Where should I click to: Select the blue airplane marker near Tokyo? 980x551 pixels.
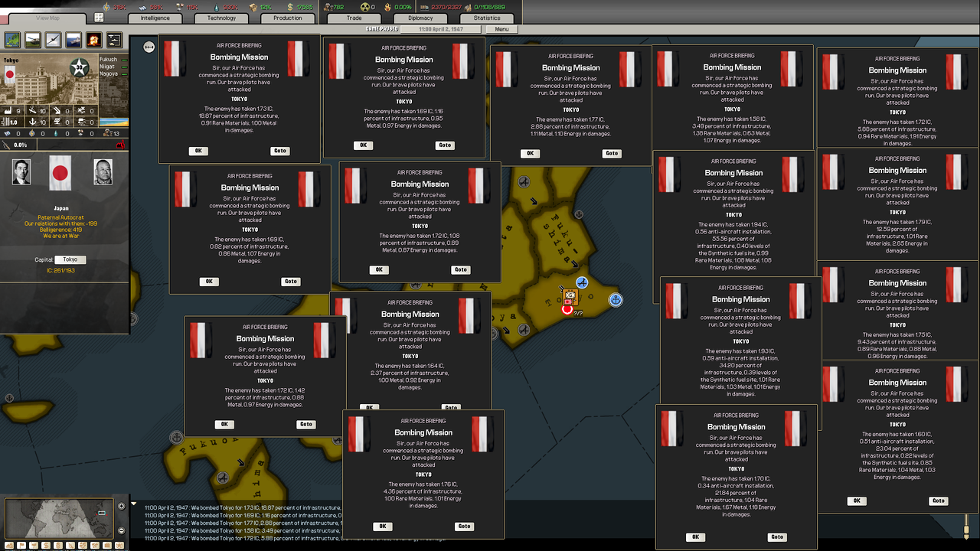pos(582,283)
